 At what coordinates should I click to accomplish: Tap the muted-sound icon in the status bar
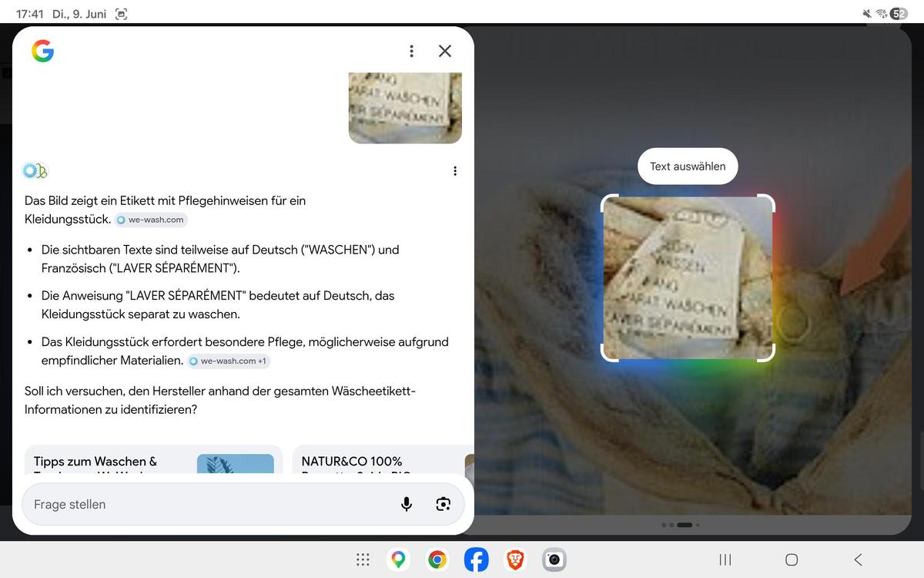tap(868, 14)
